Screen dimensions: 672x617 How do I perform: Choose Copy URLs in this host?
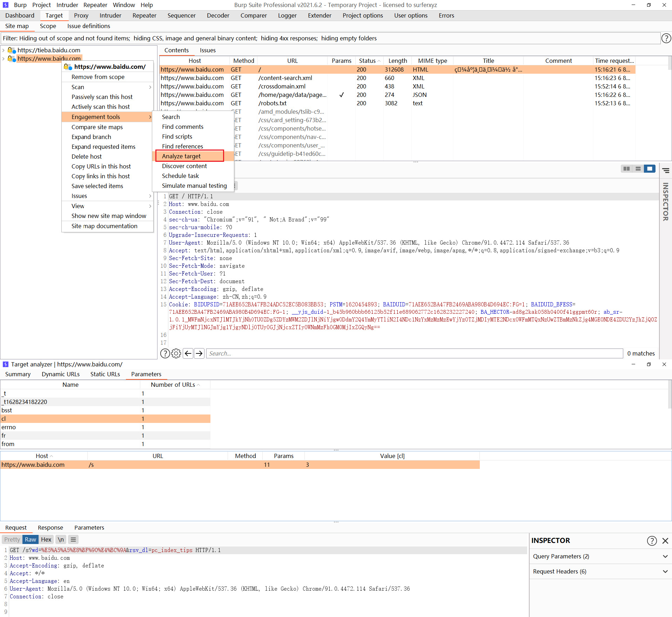click(107, 166)
